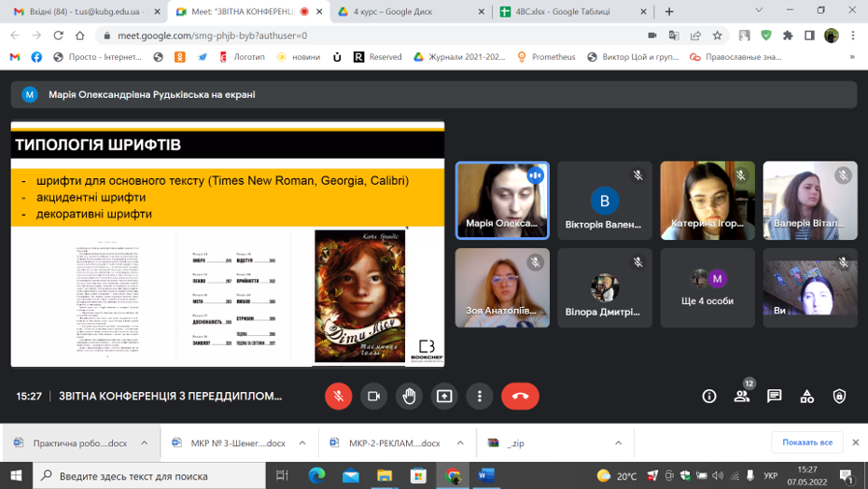The image size is (868, 489).
Task: Open the Facebook bookmark icon
Action: 36,57
